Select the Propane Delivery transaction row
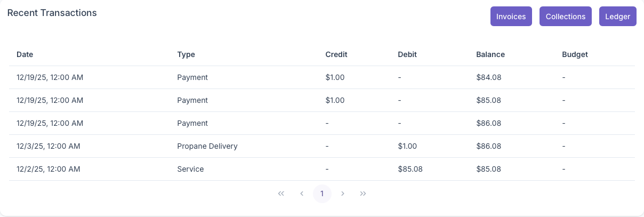The image size is (644, 217). click(207, 146)
